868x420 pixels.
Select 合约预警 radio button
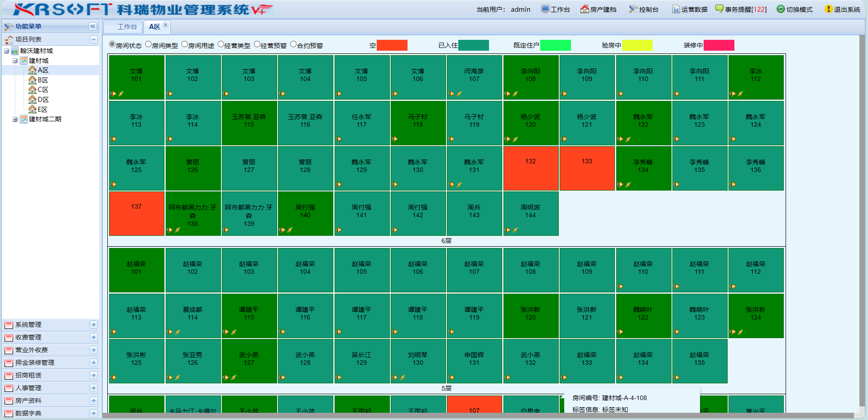293,44
